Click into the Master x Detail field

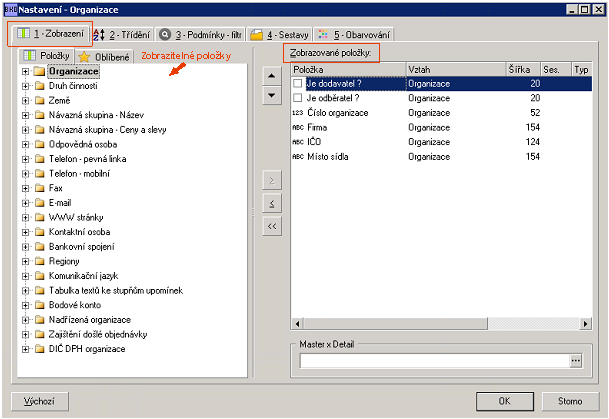(x=434, y=361)
